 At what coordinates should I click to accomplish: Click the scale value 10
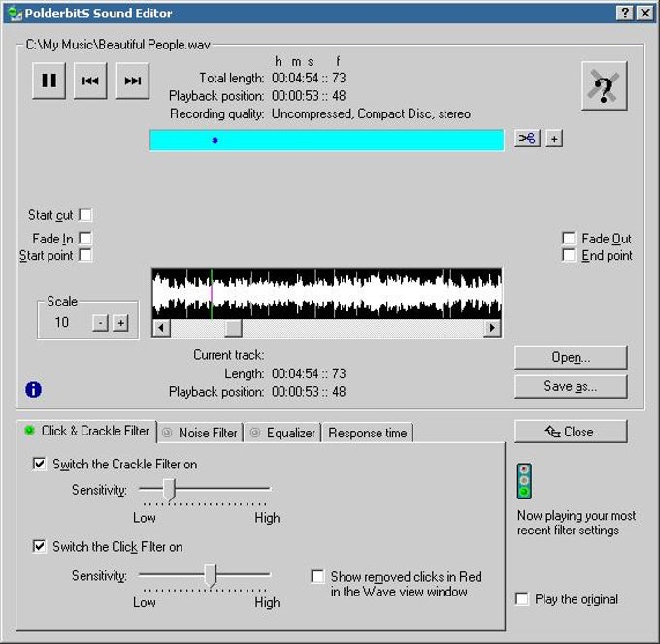(x=62, y=323)
